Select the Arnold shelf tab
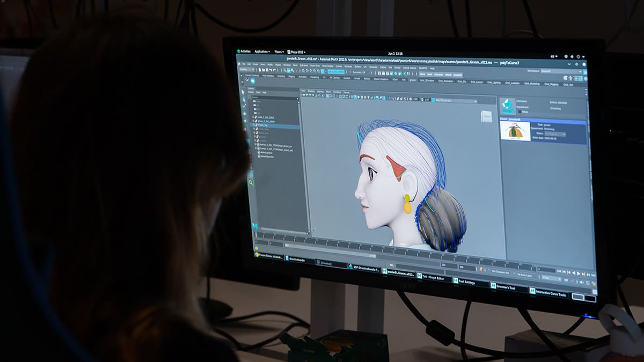 [x=357, y=78]
